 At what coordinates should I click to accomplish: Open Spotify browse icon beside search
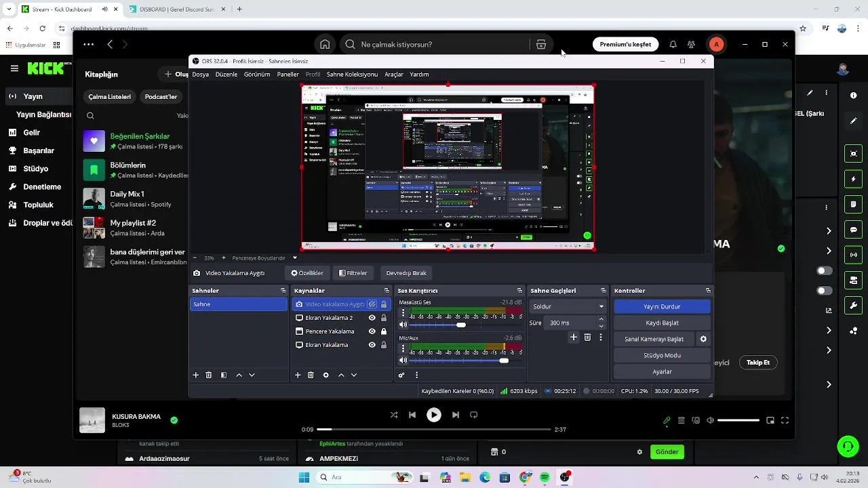541,44
